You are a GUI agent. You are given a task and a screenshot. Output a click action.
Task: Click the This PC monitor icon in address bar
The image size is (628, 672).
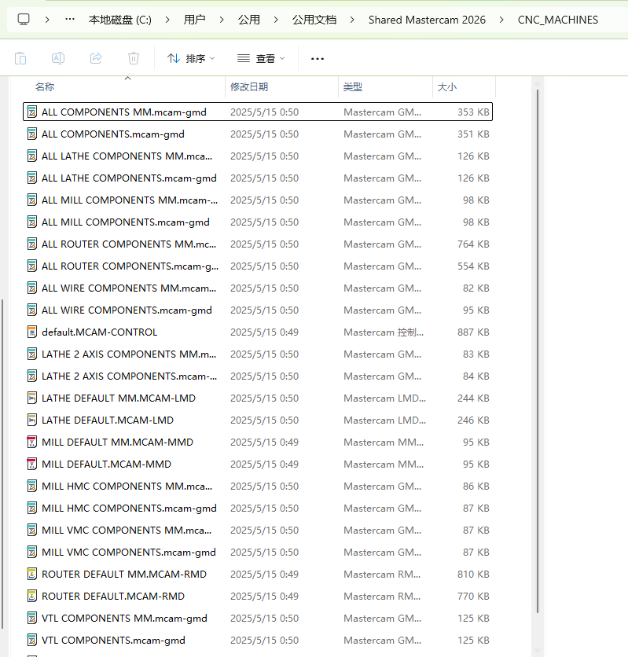(24, 20)
